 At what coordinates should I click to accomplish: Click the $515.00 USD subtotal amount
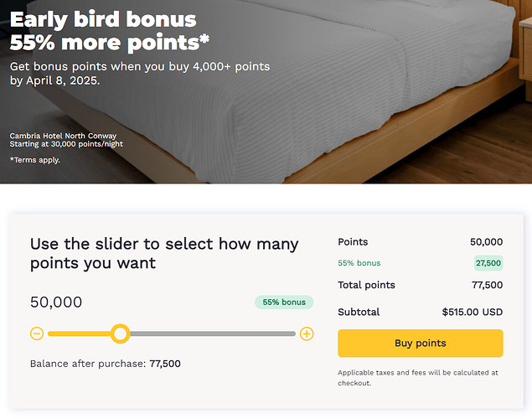click(473, 312)
